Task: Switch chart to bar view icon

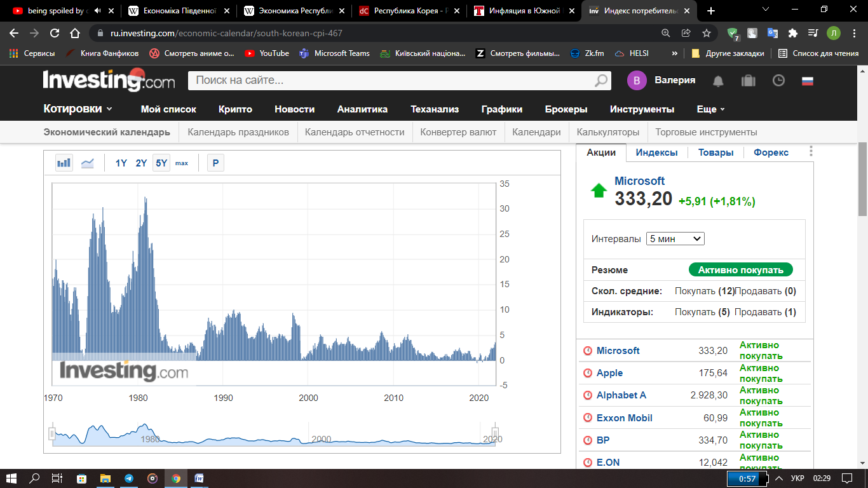Action: tap(64, 163)
